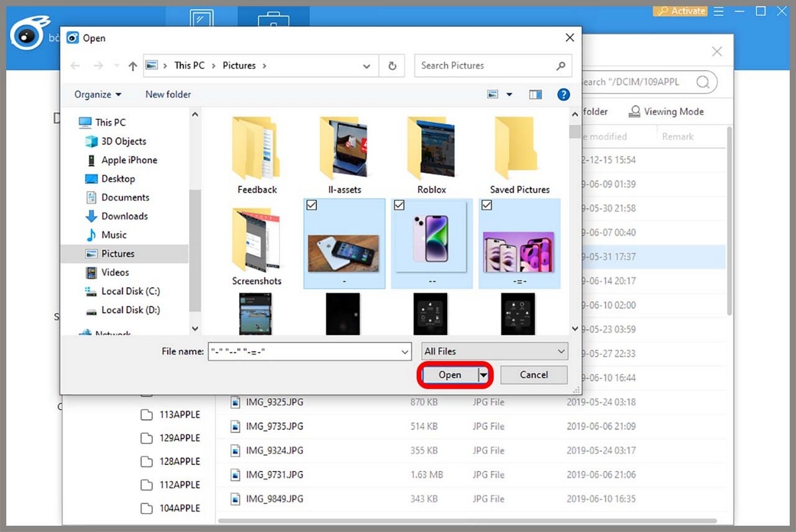The width and height of the screenshot is (796, 532).
Task: Activate the Viewing Mode in iTools
Action: (666, 111)
